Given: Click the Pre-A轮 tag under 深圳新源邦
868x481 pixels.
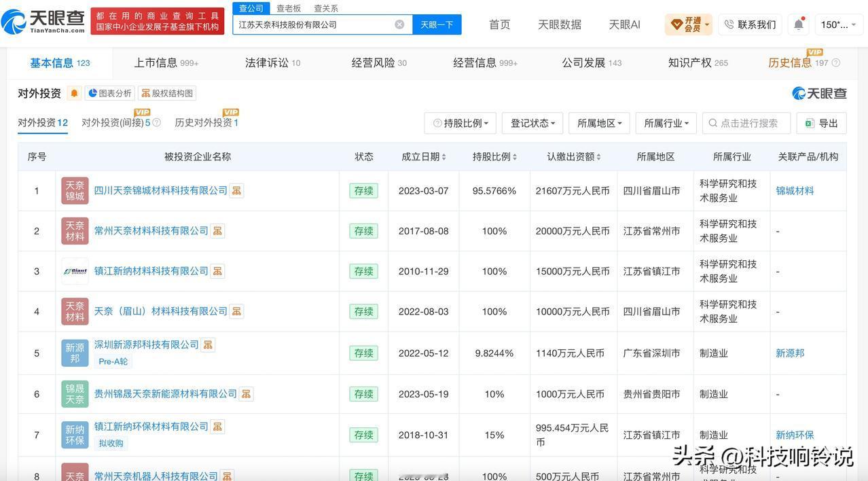Looking at the screenshot, I should point(113,361).
